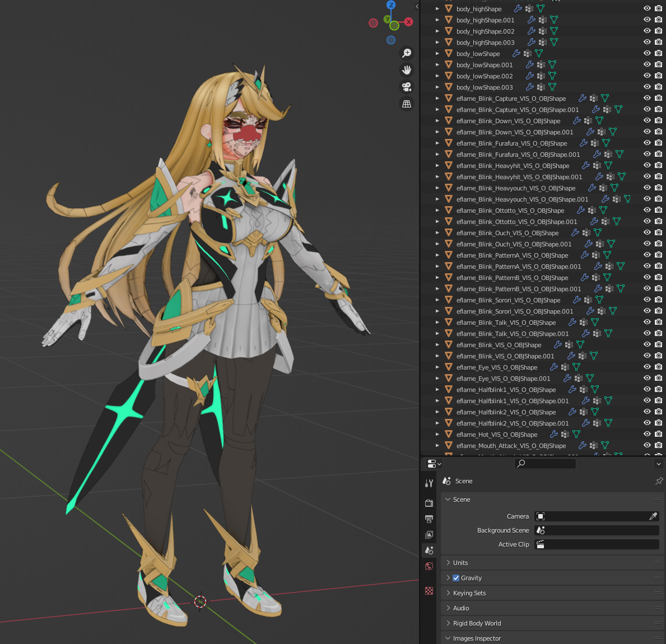Activate the pan view hand icon
666x644 pixels.
407,70
